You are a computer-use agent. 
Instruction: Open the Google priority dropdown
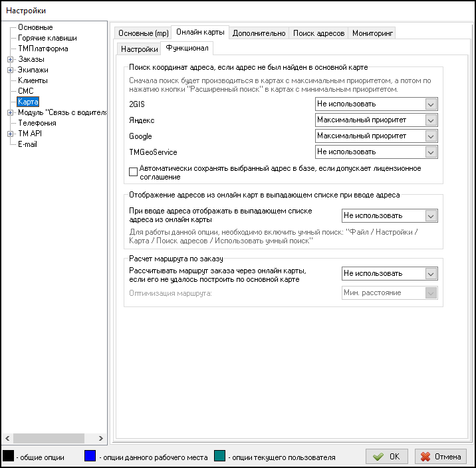[431, 136]
